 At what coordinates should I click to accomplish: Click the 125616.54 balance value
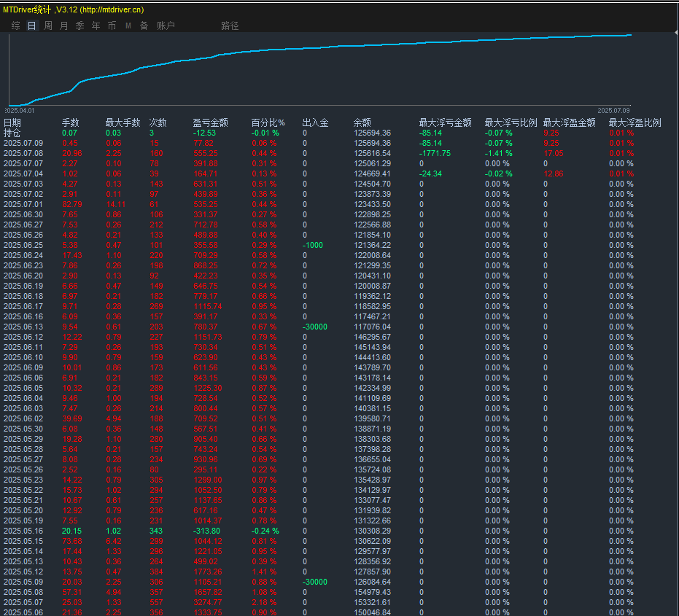click(x=373, y=153)
